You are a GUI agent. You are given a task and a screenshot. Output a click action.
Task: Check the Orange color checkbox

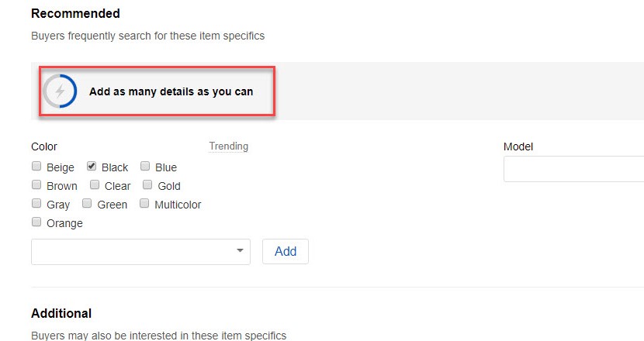coord(36,222)
